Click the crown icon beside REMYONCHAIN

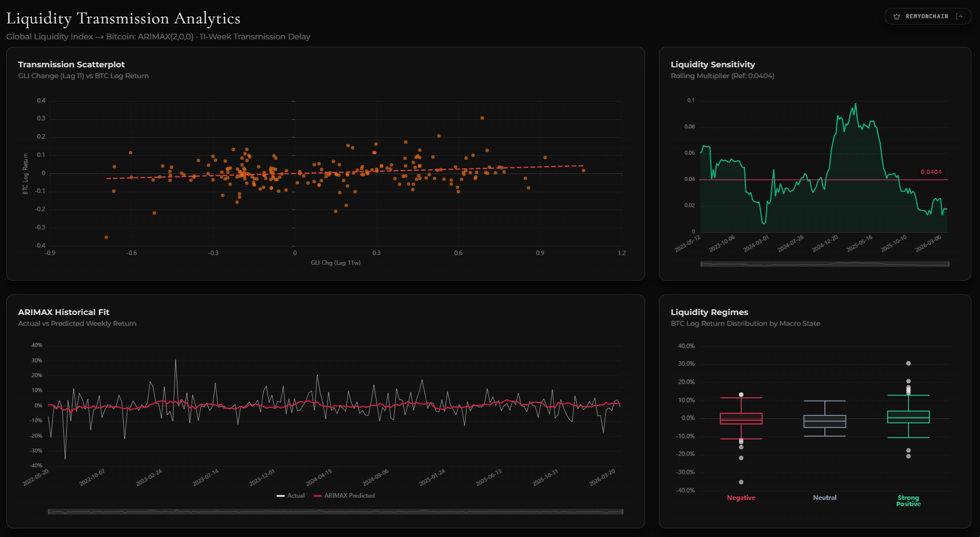point(897,17)
